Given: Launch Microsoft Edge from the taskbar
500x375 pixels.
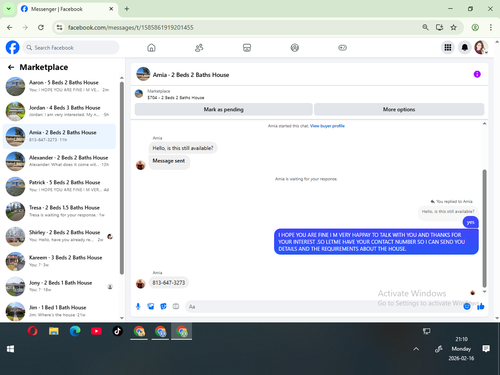Looking at the screenshot, I should click(x=75, y=331).
